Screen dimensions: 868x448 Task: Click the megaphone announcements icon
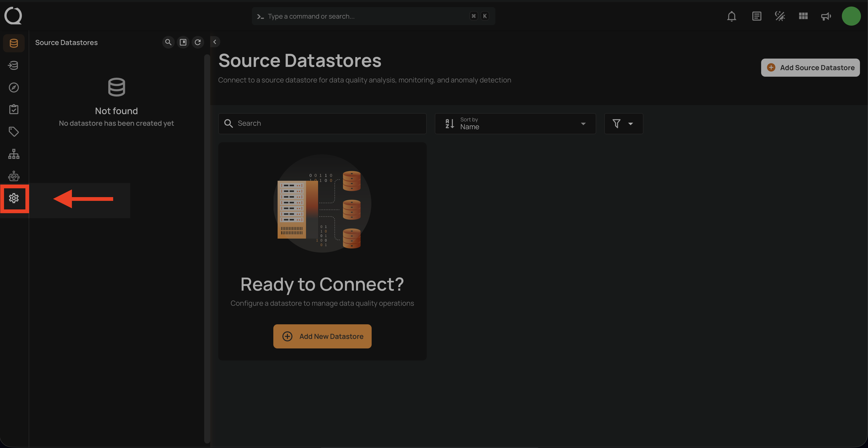(x=826, y=16)
